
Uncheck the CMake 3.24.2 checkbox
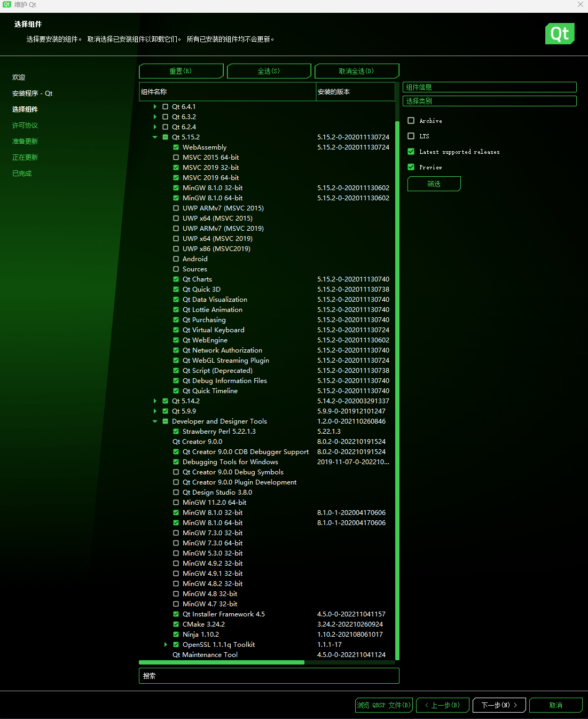click(x=176, y=624)
